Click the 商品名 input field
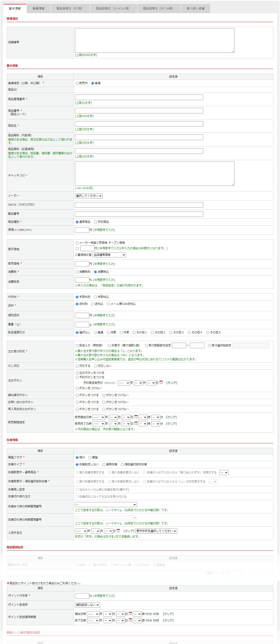Screen dimensions: 280x644 (x=139, y=124)
